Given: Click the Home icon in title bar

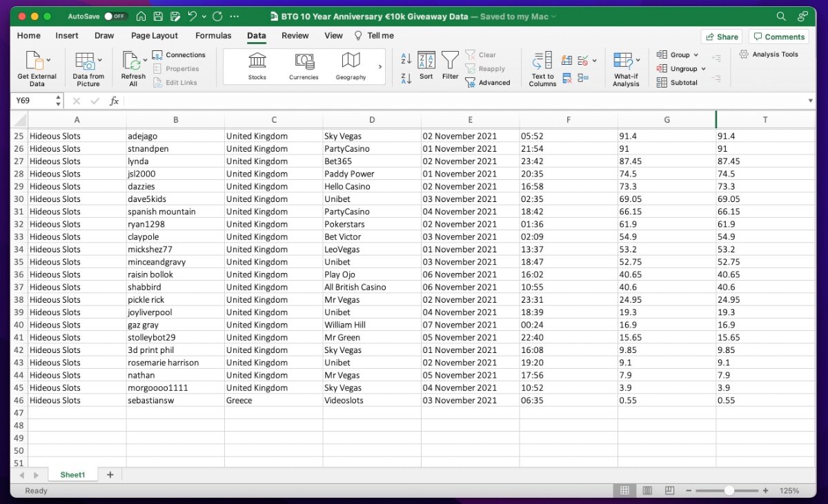Looking at the screenshot, I should [x=141, y=16].
